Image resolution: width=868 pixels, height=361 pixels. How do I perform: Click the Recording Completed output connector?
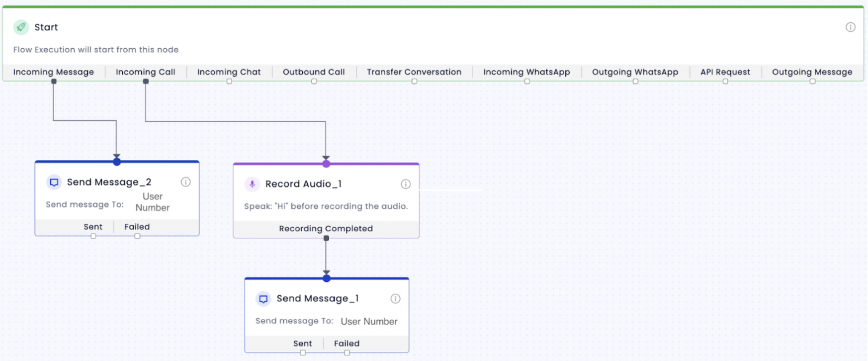pos(326,238)
